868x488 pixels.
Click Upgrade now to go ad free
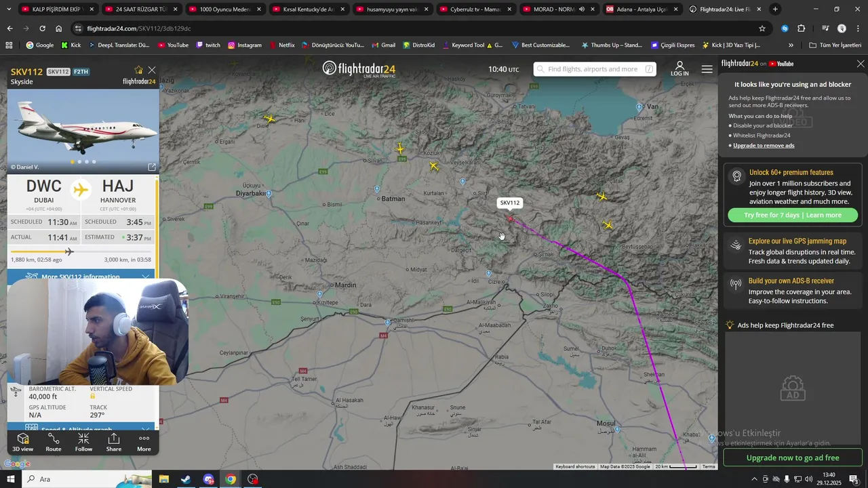tap(793, 457)
